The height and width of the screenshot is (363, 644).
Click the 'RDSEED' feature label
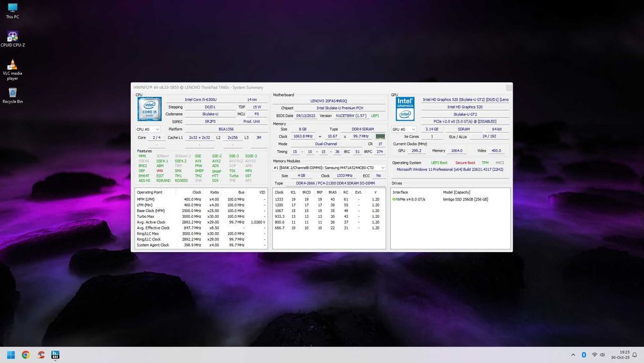(x=181, y=181)
